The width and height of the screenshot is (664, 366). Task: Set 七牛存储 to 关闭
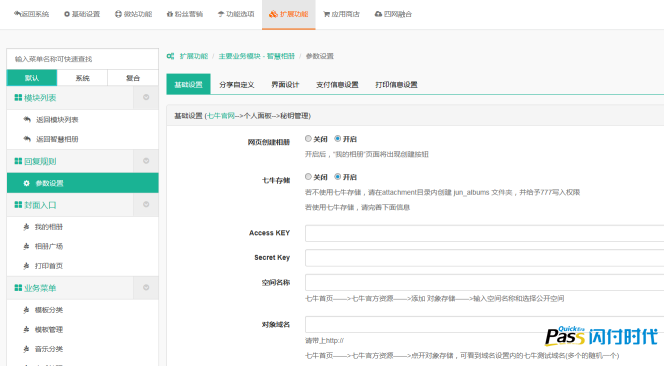(308, 177)
